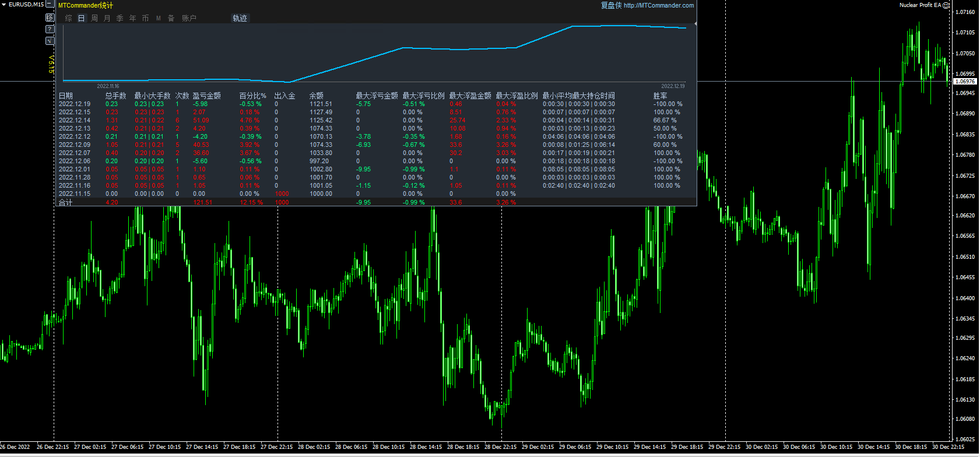980x457 pixels.
Task: Select the '月' monthly tab
Action: pos(107,19)
